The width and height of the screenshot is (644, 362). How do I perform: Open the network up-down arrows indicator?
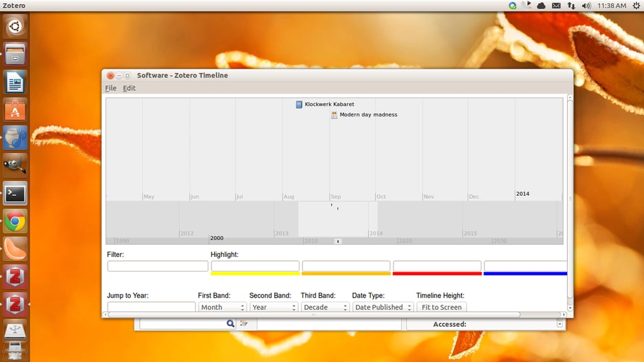[x=571, y=6]
